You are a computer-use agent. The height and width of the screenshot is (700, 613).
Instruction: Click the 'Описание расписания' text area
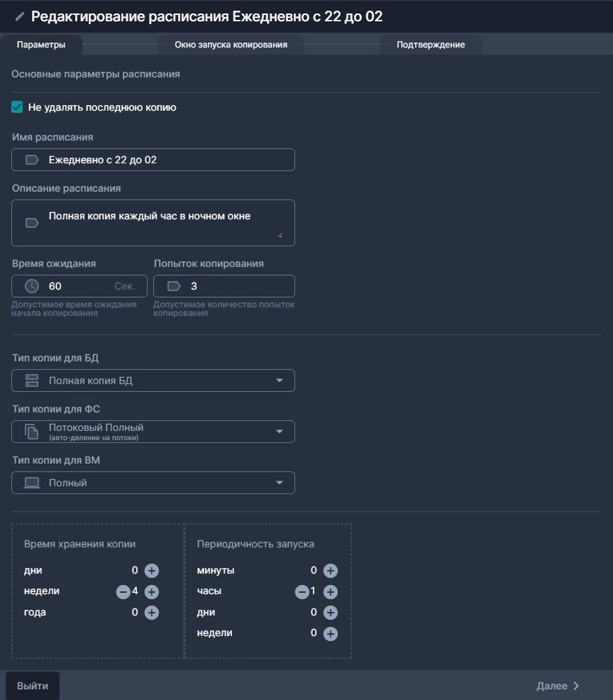(x=153, y=223)
